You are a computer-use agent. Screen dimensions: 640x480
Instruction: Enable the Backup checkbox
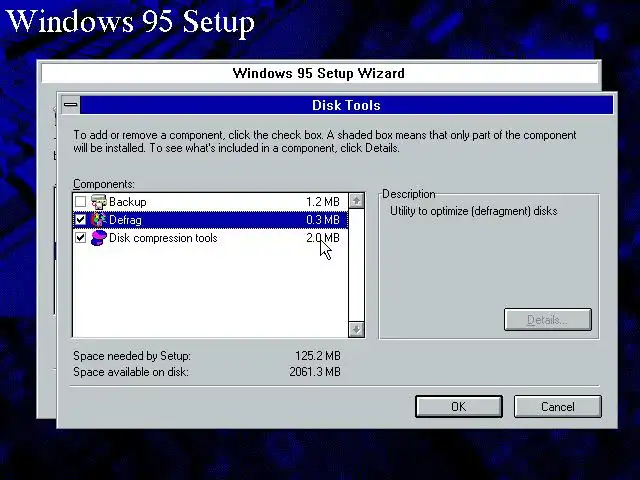point(80,202)
